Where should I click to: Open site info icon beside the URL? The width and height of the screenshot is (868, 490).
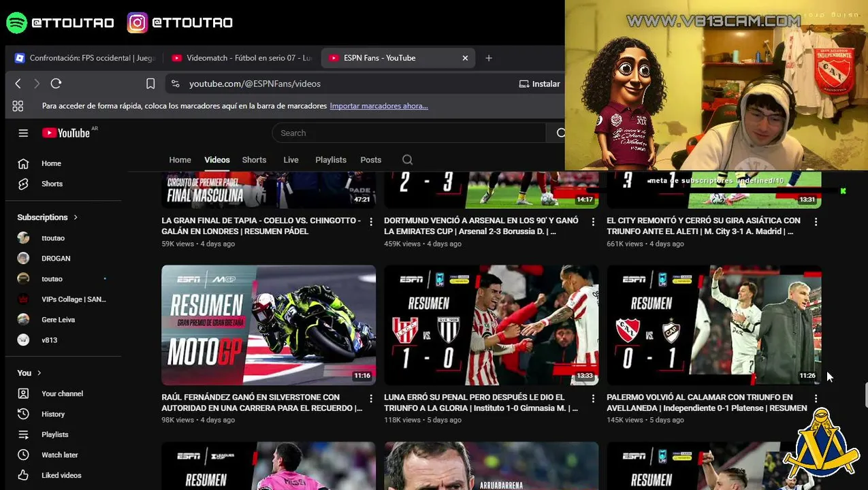(176, 84)
